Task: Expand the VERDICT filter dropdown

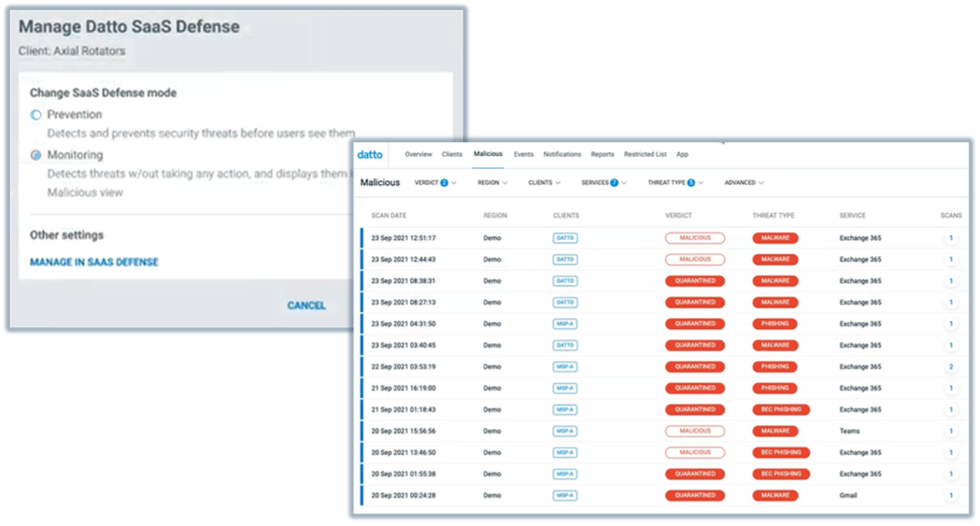Action: (436, 182)
